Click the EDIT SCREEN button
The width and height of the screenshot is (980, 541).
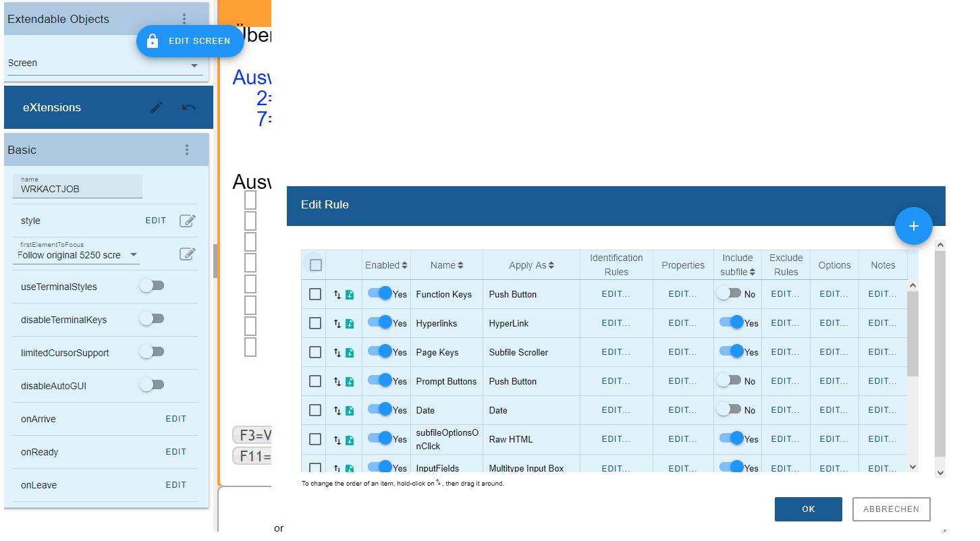click(190, 41)
